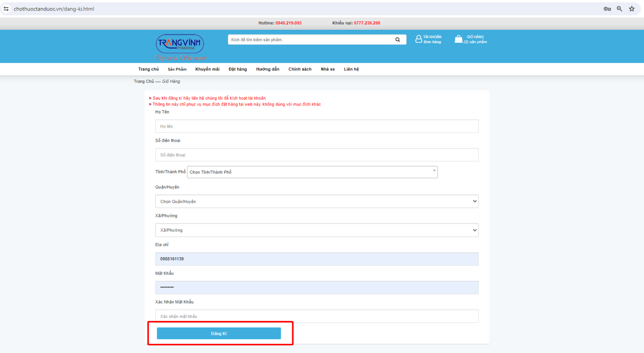Image resolution: width=644 pixels, height=353 pixels.
Task: Click the Trang Chủ breadcrumb link
Action: (144, 81)
